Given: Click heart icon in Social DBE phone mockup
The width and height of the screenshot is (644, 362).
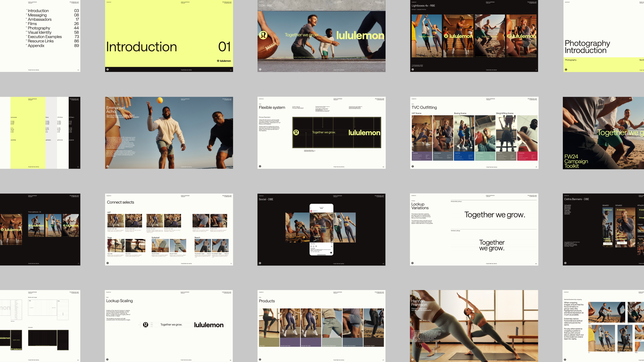Looking at the screenshot, I should click(311, 246).
